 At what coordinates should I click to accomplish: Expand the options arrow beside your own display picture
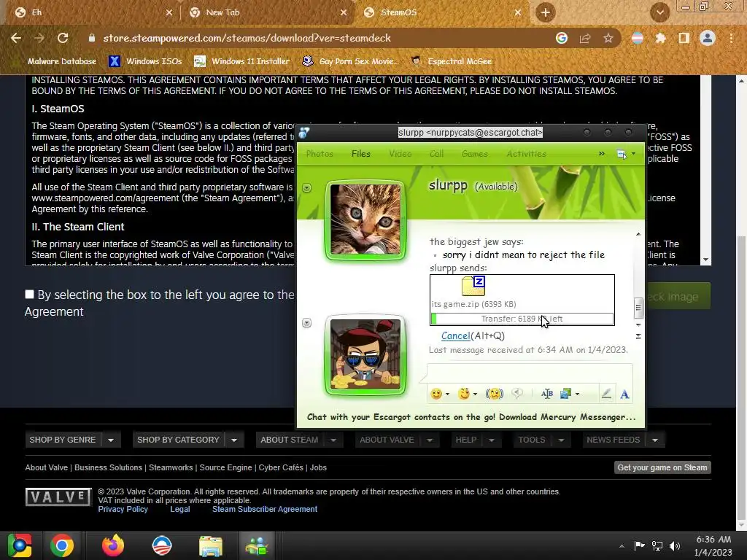click(x=307, y=323)
